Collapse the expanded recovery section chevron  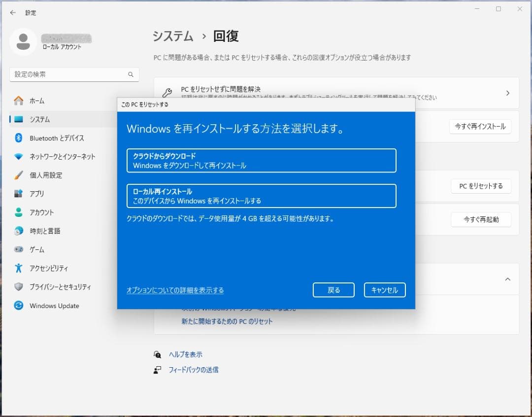(x=507, y=279)
